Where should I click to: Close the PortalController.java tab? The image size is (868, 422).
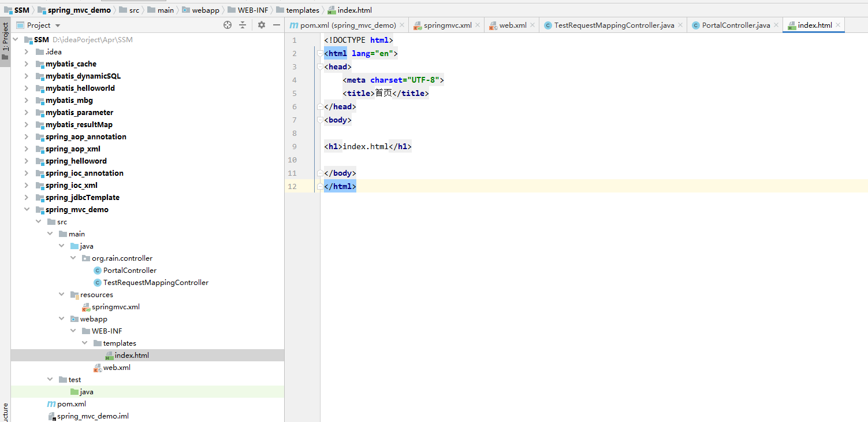pos(777,25)
